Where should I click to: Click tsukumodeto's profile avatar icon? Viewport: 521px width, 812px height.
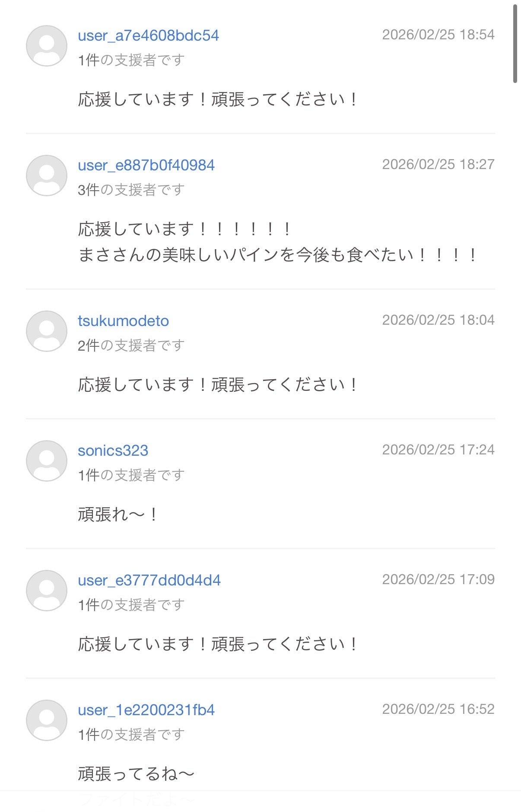click(47, 331)
